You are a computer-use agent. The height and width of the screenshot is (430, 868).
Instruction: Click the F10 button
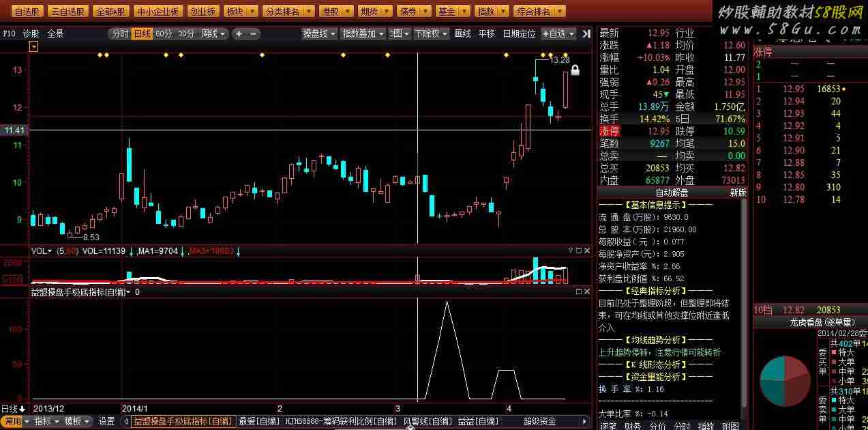(9, 33)
